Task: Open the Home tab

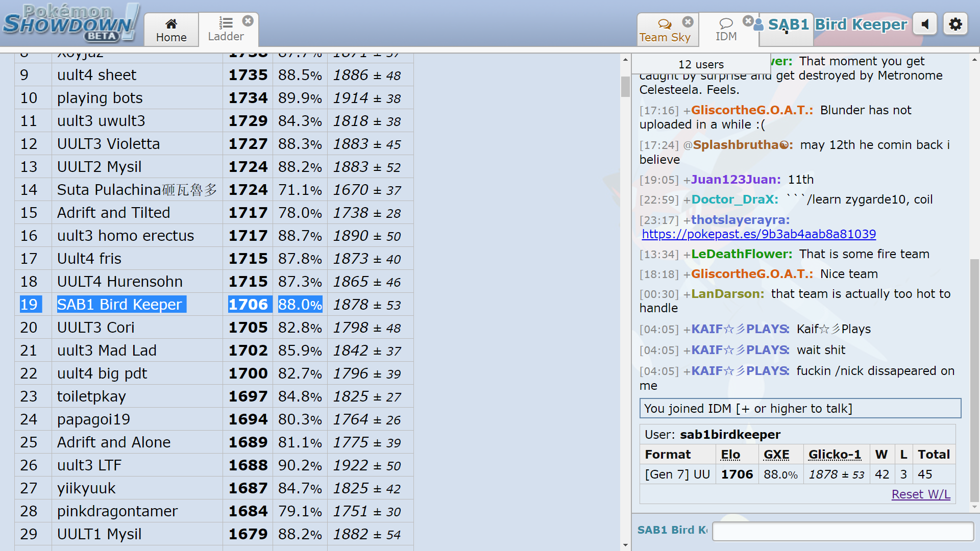Action: (x=171, y=30)
